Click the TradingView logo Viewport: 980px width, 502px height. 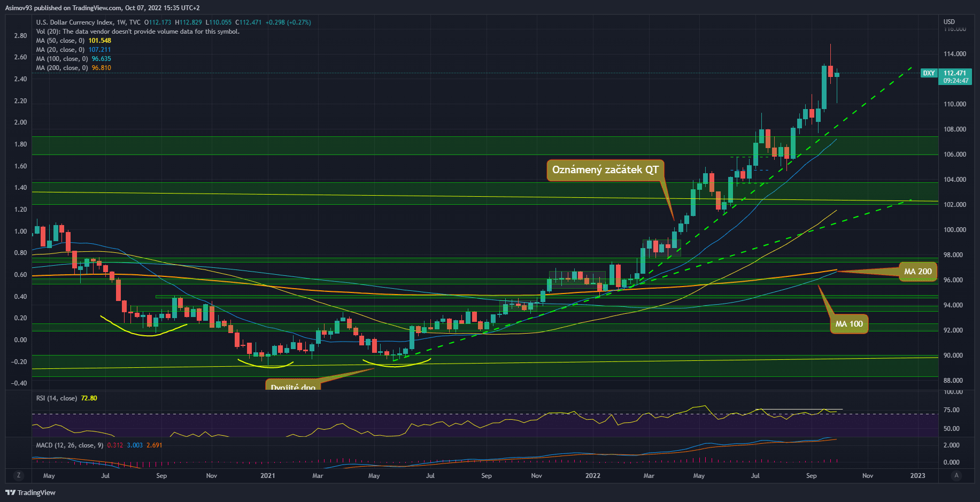pyautogui.click(x=30, y=492)
